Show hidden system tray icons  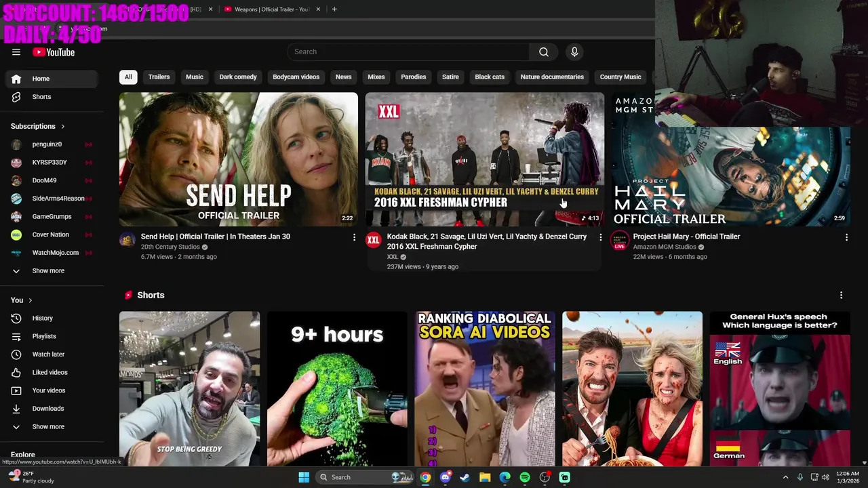coord(786,477)
